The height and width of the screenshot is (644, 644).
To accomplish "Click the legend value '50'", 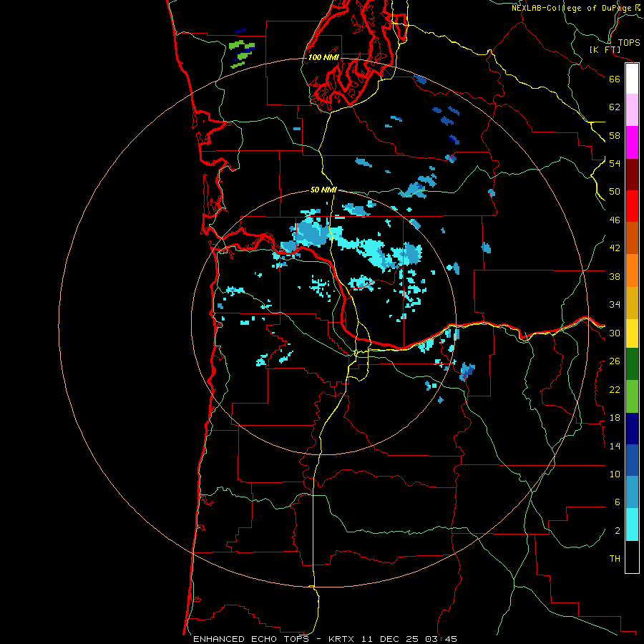I will coord(615,191).
